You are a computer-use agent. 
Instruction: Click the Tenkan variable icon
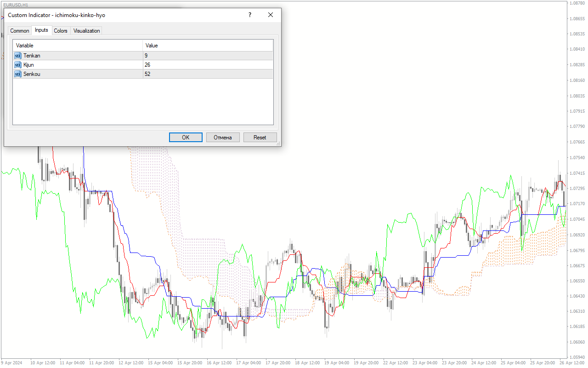[18, 56]
